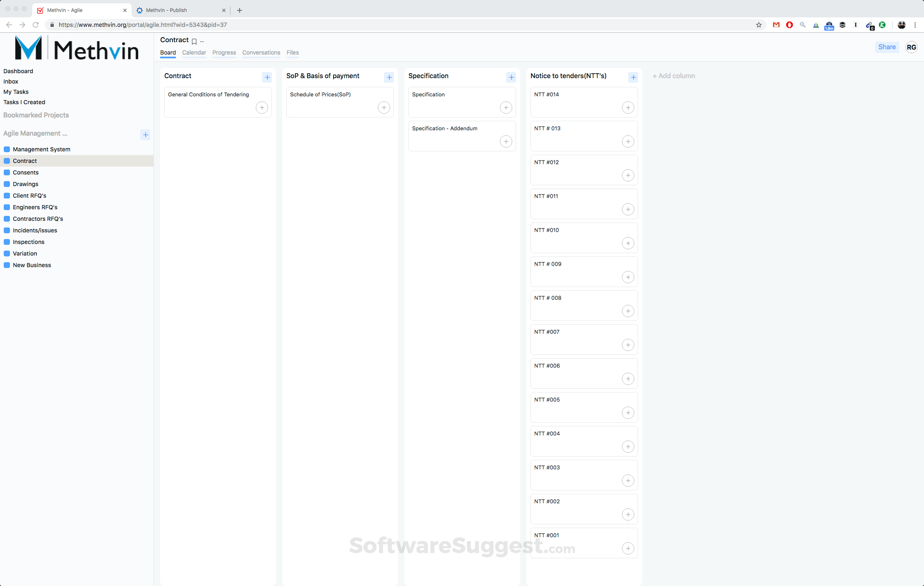Screen dimensions: 924x586
Task: Add a new project next to Agile Management
Action: point(145,135)
